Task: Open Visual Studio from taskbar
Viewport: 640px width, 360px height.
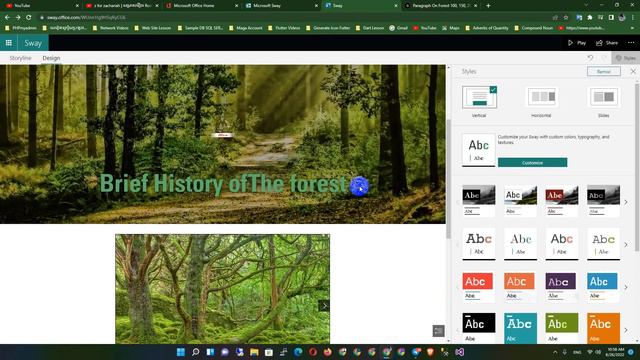Action: pyautogui.click(x=459, y=352)
